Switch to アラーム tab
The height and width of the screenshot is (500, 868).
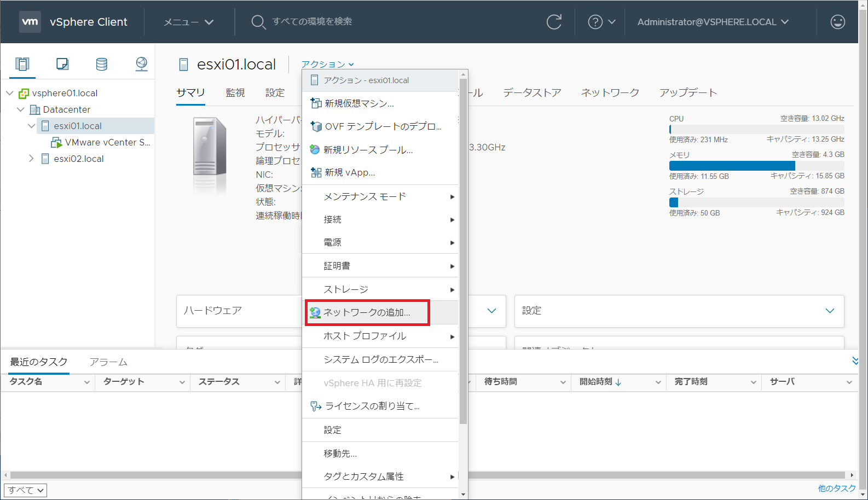pos(108,362)
